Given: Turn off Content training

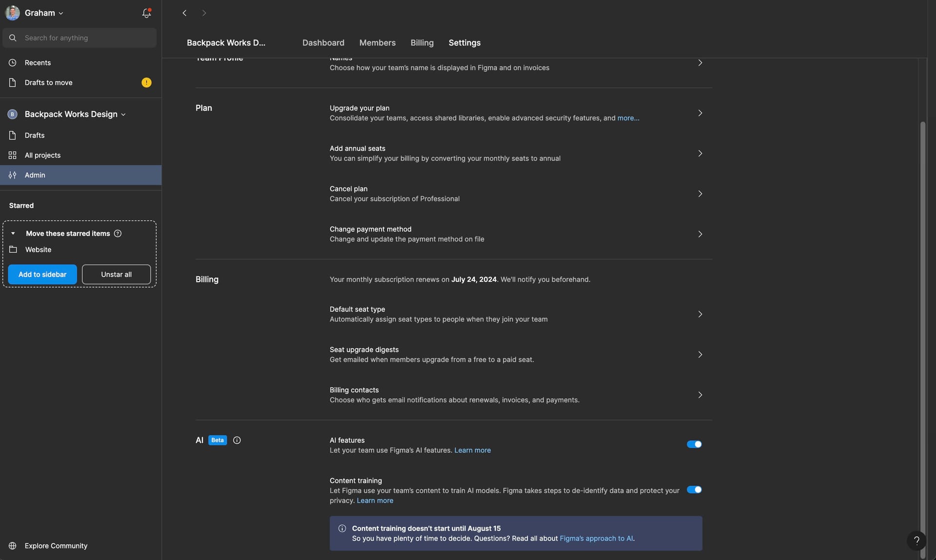Looking at the screenshot, I should [x=694, y=489].
